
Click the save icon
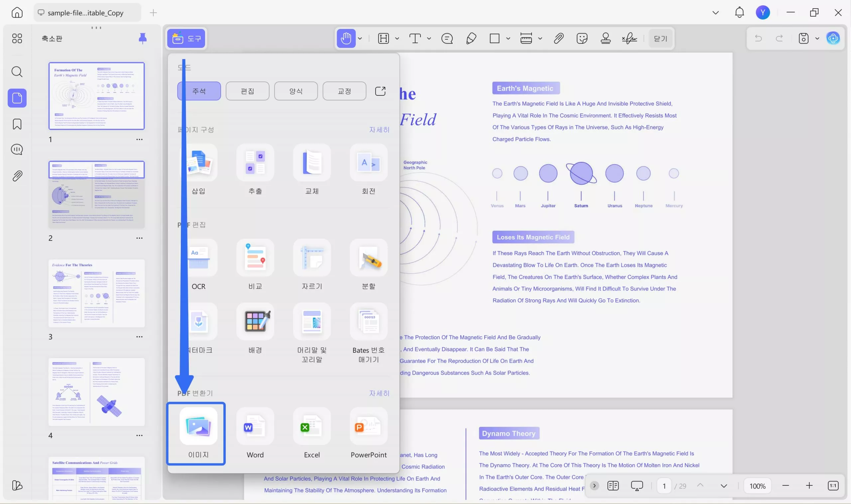tap(803, 38)
